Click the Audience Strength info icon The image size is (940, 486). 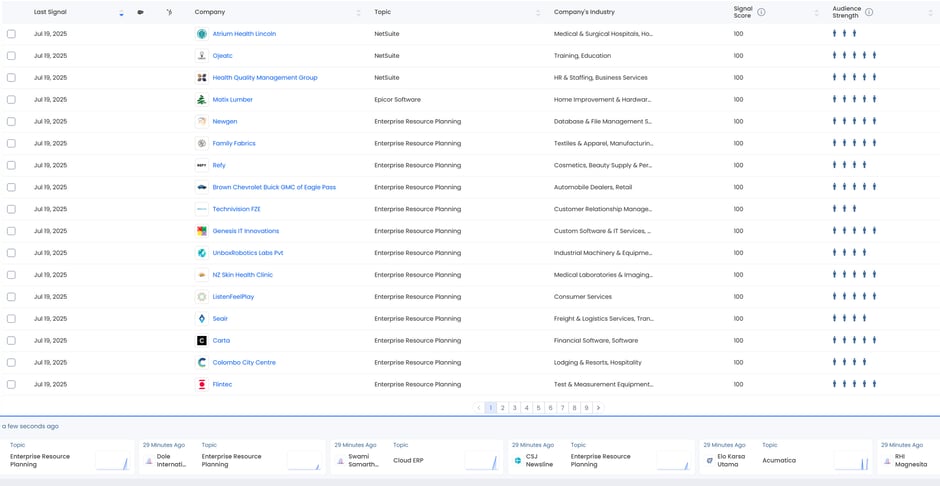(869, 12)
